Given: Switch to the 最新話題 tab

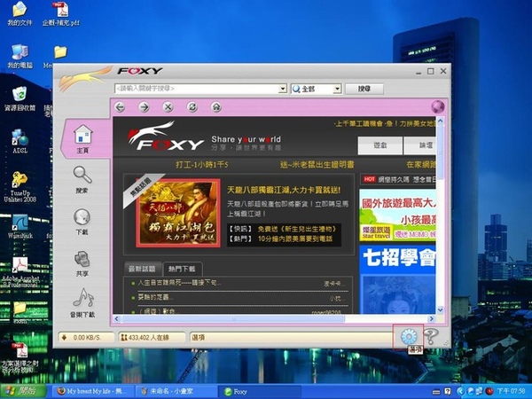Looking at the screenshot, I should click(142, 269).
